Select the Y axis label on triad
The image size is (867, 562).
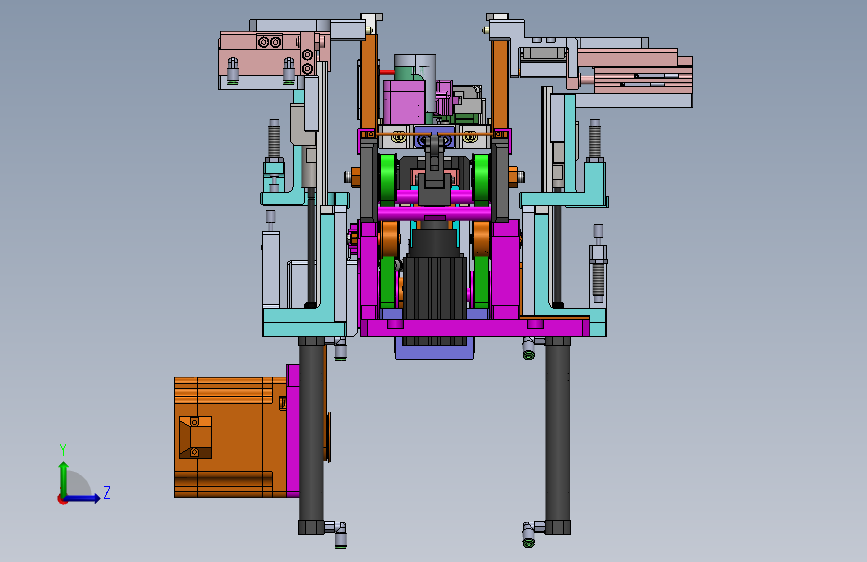(x=63, y=450)
